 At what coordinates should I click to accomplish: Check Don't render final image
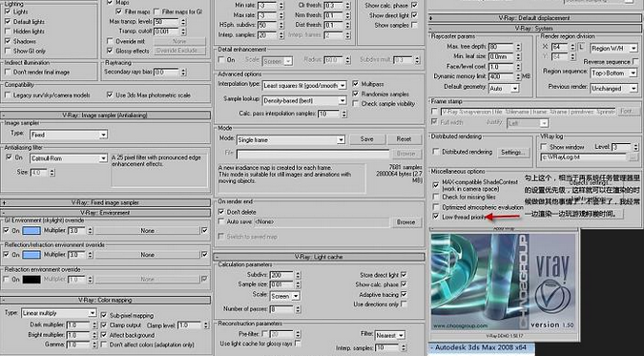tap(8, 72)
